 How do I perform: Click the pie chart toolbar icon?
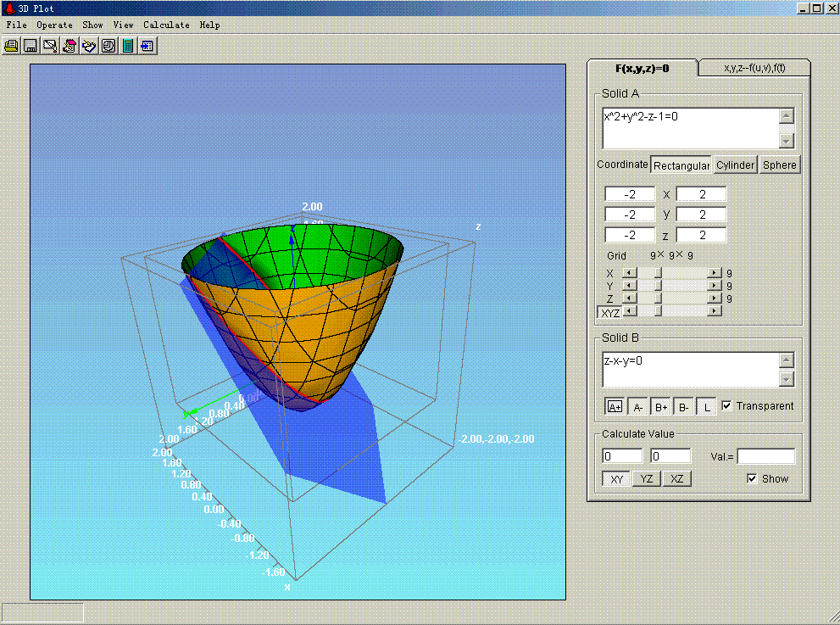pos(108,46)
